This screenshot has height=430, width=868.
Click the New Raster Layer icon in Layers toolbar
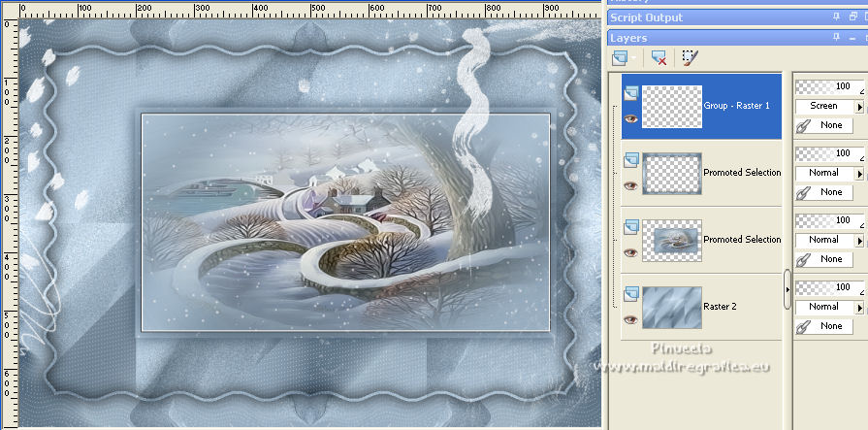620,57
